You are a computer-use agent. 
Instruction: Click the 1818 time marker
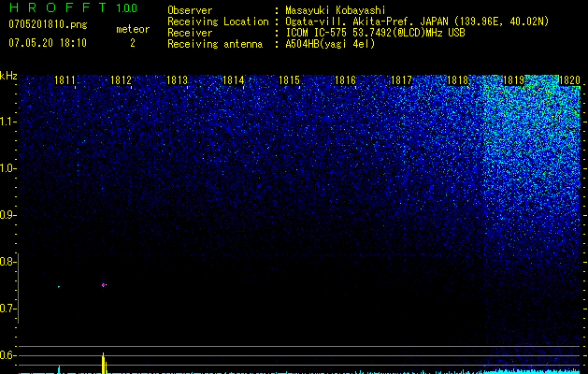click(457, 80)
